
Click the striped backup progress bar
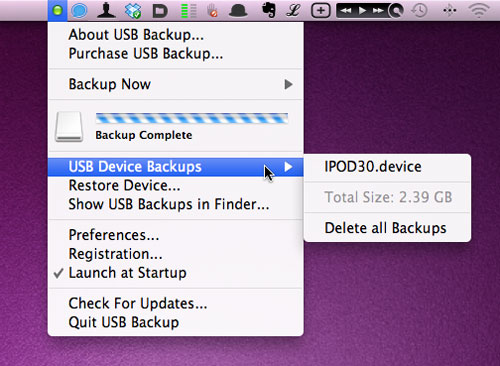coord(192,118)
